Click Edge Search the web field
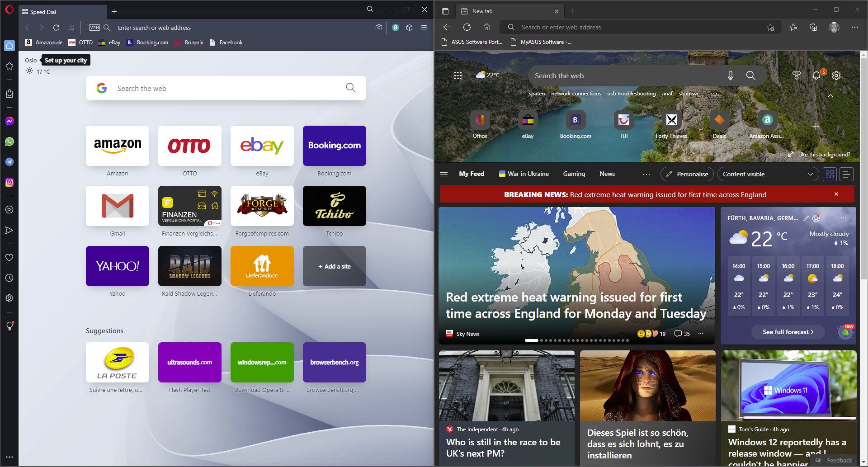Screen dimensions: 868x467 click(646, 75)
